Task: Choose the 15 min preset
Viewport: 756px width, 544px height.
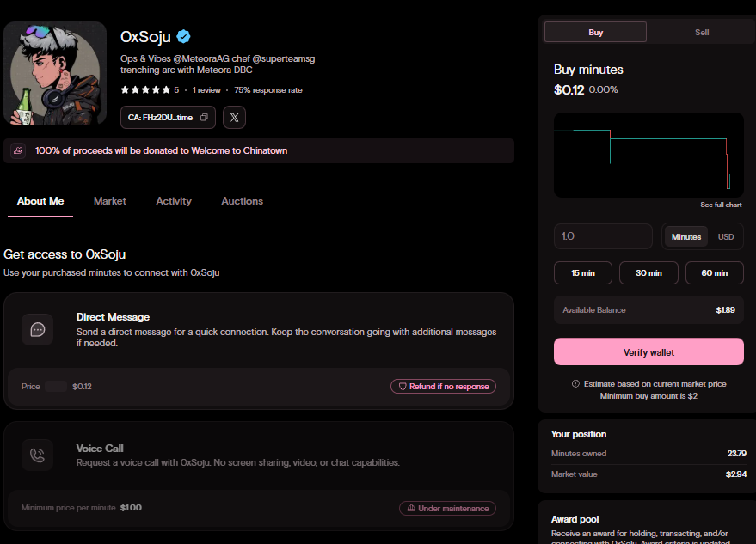Action: pyautogui.click(x=583, y=273)
